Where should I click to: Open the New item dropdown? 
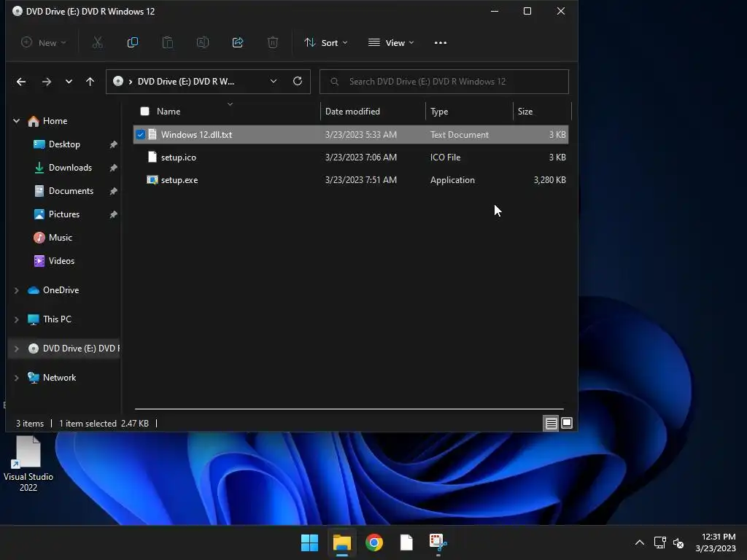click(x=43, y=43)
